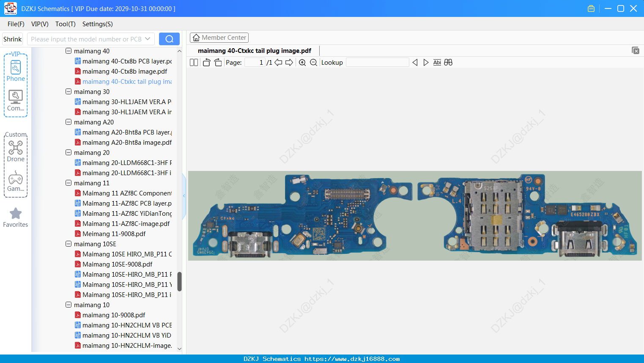Collapse the maimang 20 folder
Image resolution: width=644 pixels, height=363 pixels.
pos(69,153)
